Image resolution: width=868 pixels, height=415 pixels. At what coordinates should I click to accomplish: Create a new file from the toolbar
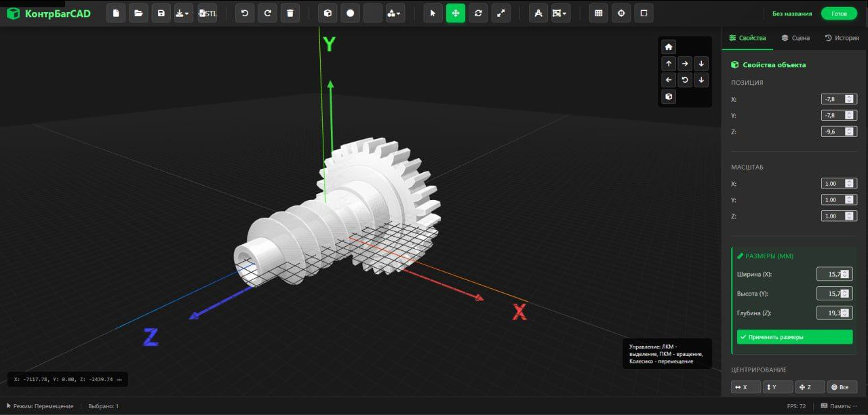point(116,13)
